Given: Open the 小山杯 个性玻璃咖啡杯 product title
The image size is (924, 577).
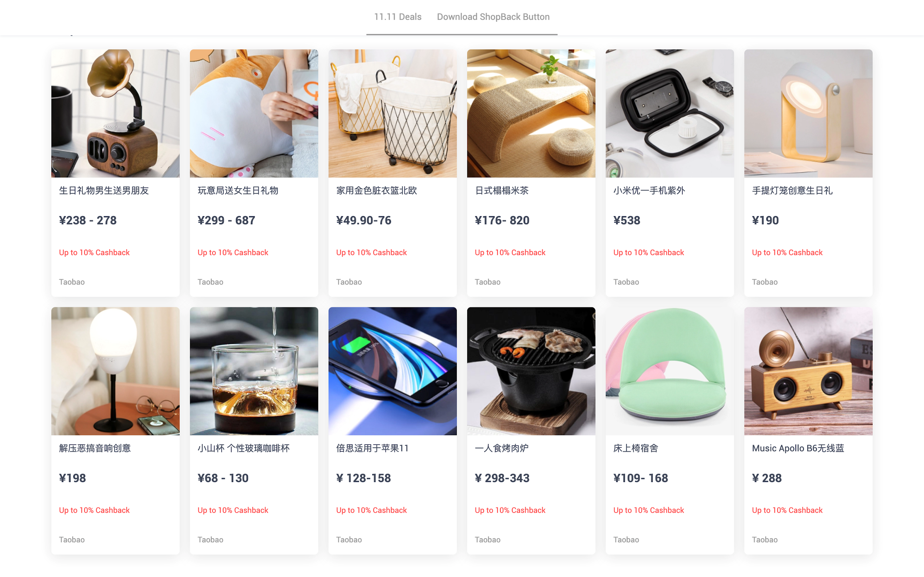Looking at the screenshot, I should [x=244, y=448].
